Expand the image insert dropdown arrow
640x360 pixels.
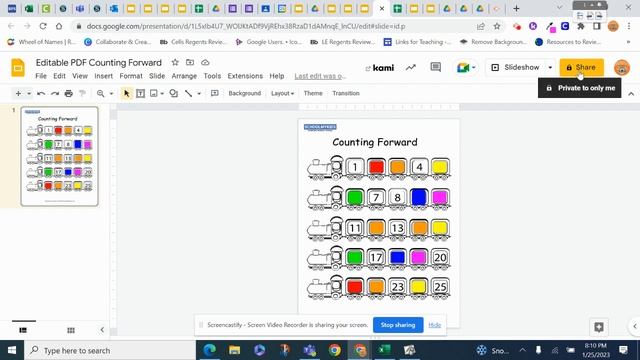[x=162, y=93]
